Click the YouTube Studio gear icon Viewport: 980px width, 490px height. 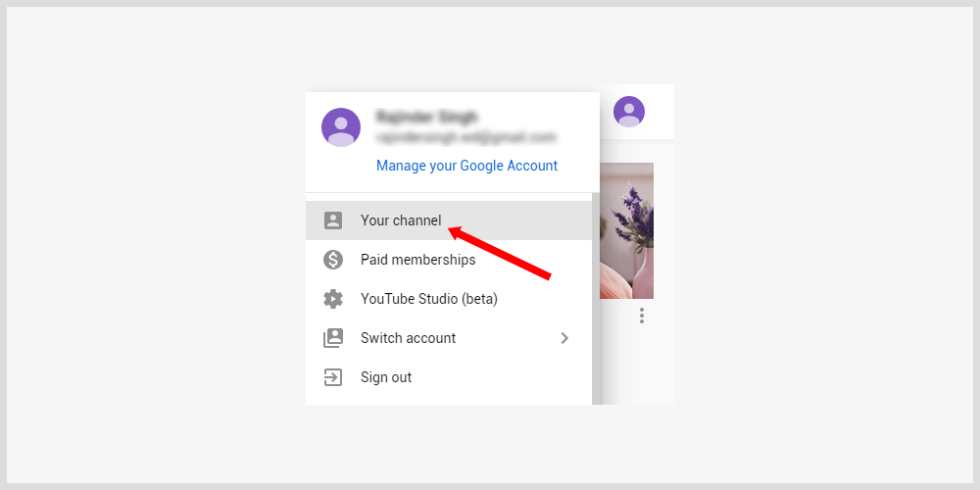point(333,299)
